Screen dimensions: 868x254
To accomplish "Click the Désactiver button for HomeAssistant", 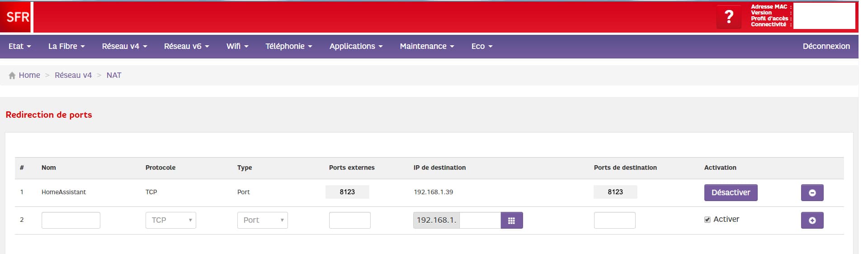I will [731, 192].
